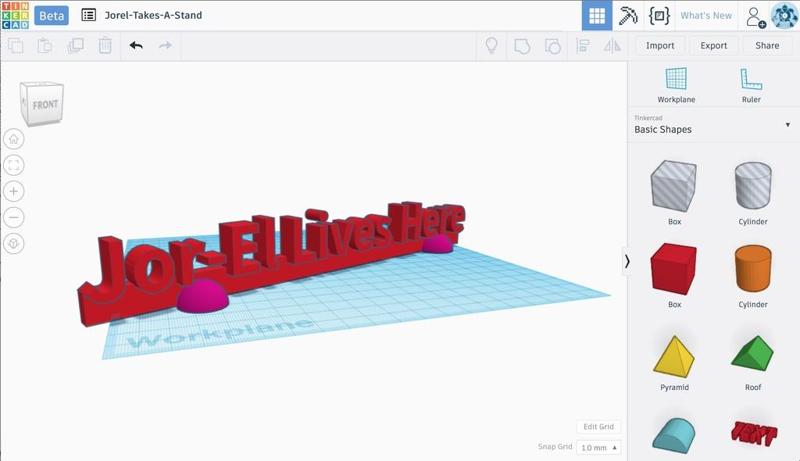Collapse the shapes panel chevron
The width and height of the screenshot is (800, 461).
pos(627,262)
